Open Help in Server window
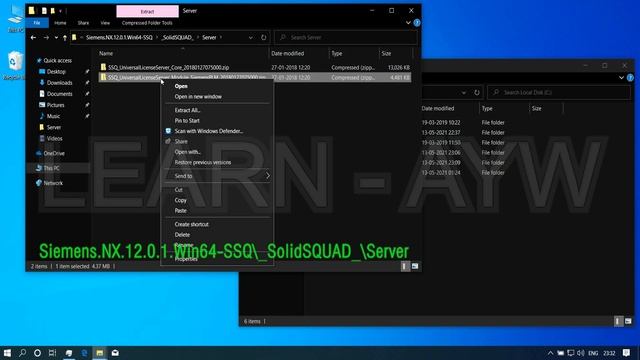 pyautogui.click(x=417, y=23)
